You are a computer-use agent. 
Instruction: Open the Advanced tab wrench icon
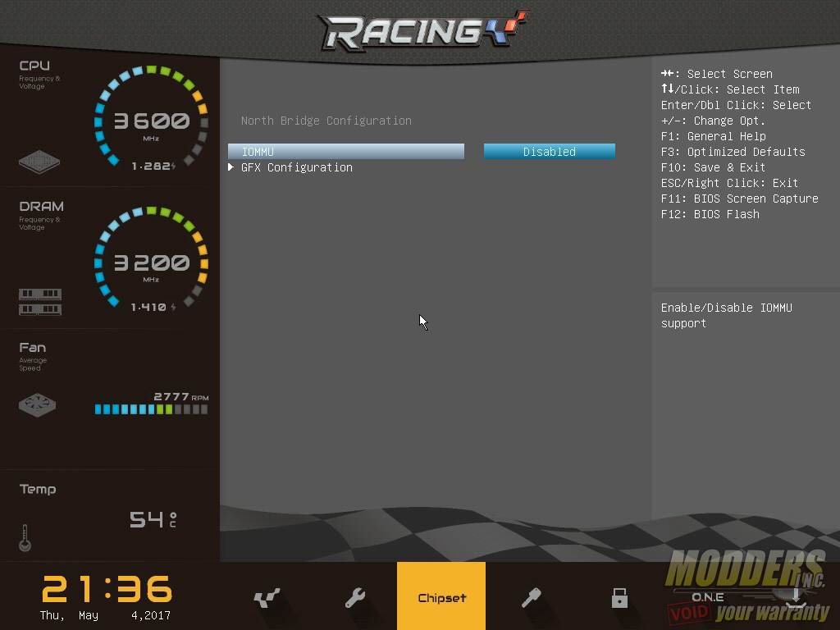(x=355, y=597)
